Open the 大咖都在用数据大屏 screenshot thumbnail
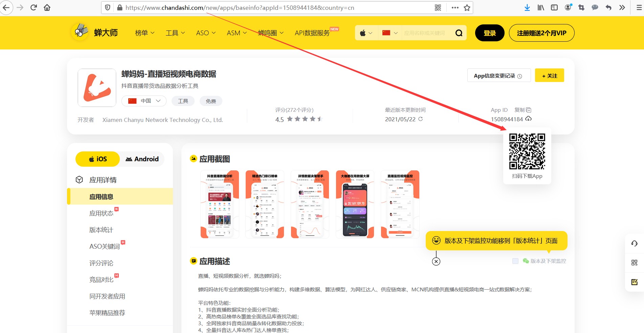644x333 pixels. coord(355,204)
